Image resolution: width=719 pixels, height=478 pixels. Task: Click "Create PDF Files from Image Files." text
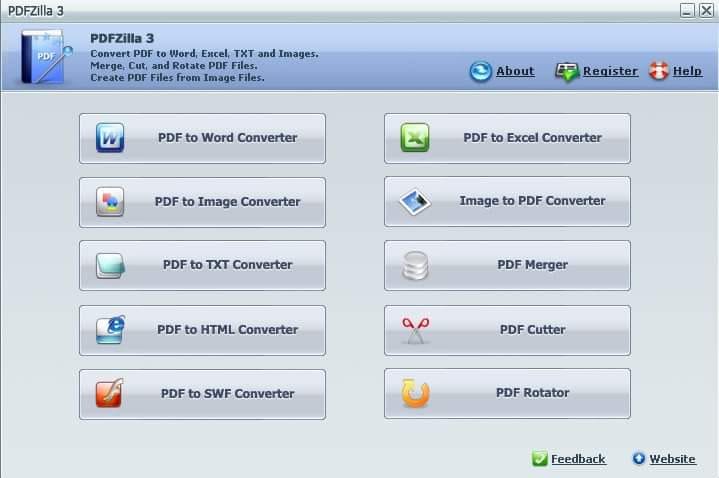click(x=177, y=78)
